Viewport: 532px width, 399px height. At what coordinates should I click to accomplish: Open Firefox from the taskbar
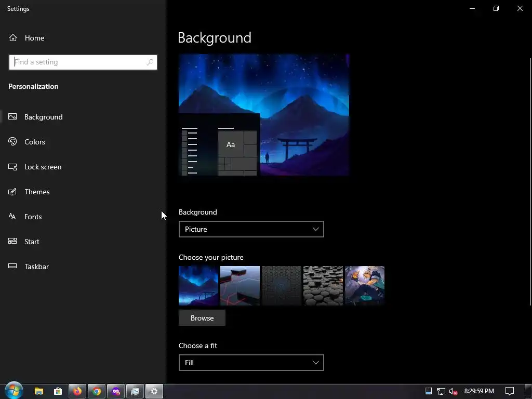77,392
